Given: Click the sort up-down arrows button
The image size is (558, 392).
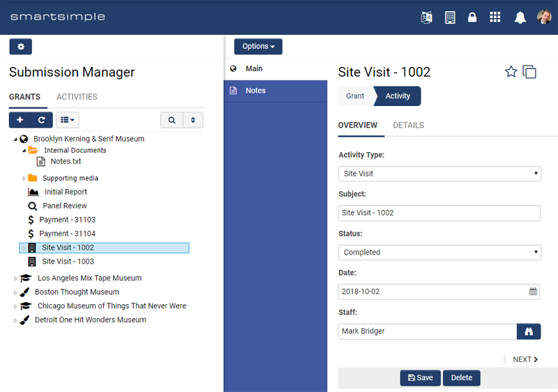Looking at the screenshot, I should [193, 120].
